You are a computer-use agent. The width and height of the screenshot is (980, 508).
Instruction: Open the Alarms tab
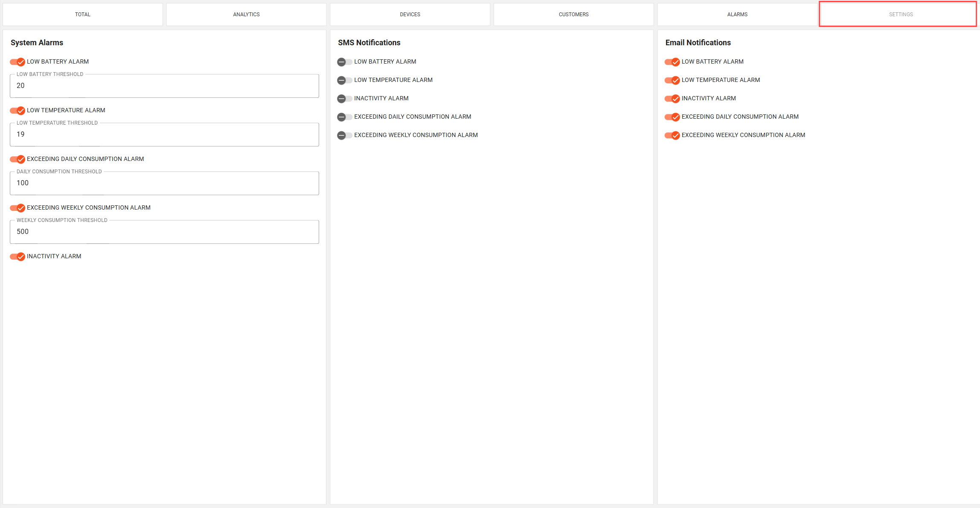[737, 15]
